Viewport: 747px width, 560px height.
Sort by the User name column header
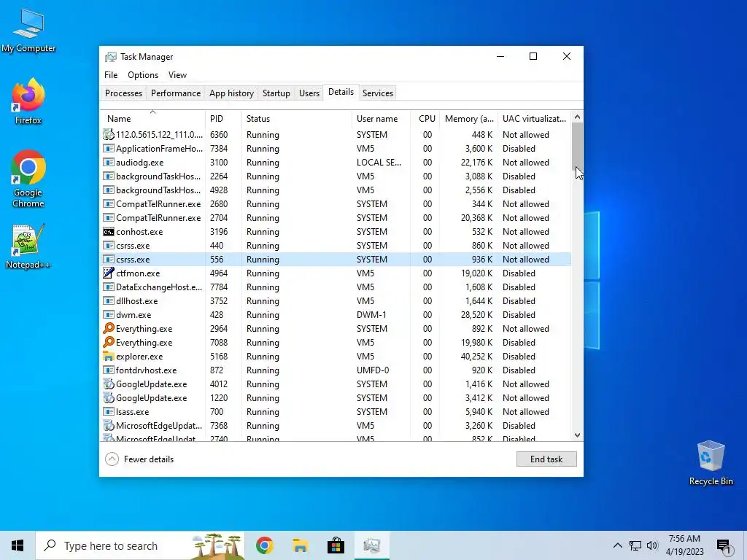[x=381, y=119]
